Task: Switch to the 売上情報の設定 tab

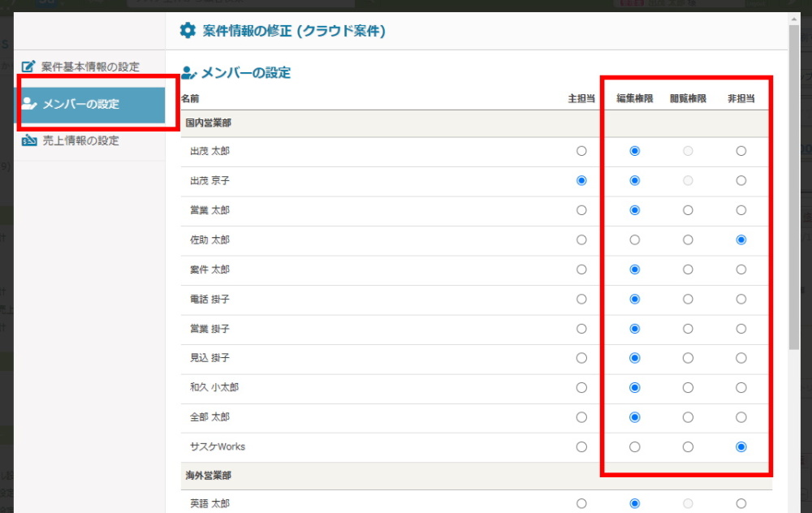Action: (80, 141)
